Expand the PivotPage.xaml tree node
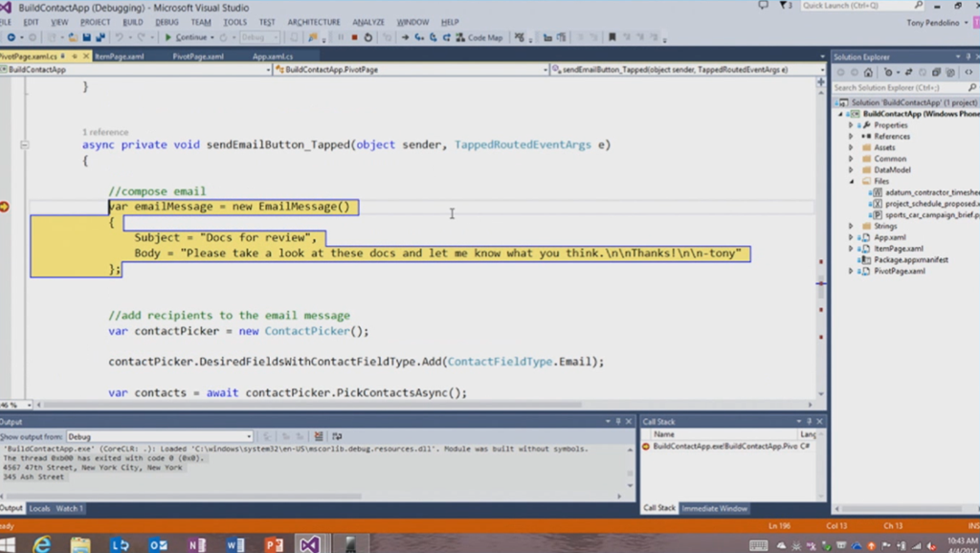Screen dimensions: 980x553 point(851,272)
